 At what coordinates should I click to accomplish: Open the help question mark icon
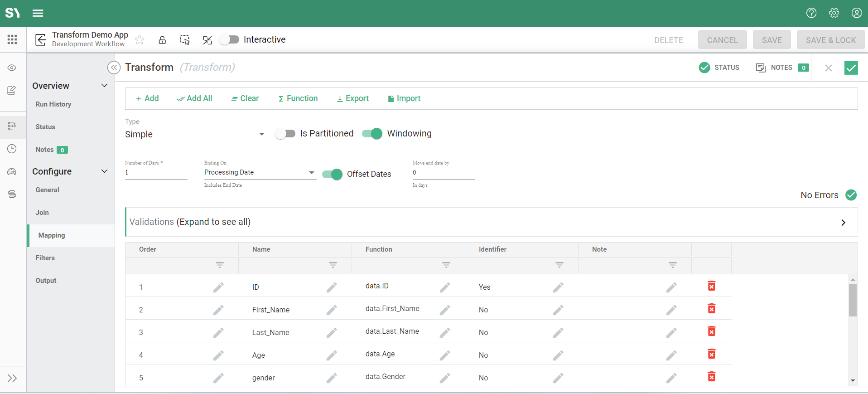click(x=811, y=13)
